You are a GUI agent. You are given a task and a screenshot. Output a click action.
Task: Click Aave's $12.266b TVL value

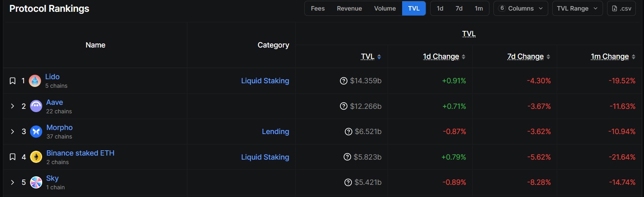[x=366, y=106]
